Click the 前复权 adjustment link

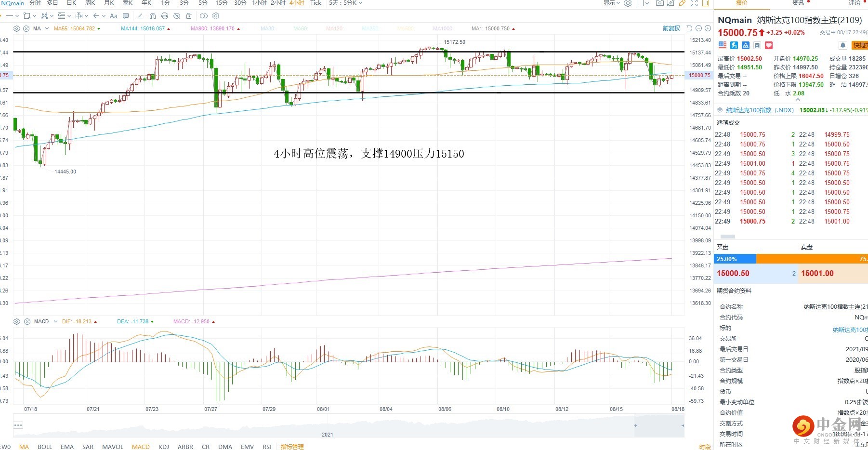(x=671, y=28)
